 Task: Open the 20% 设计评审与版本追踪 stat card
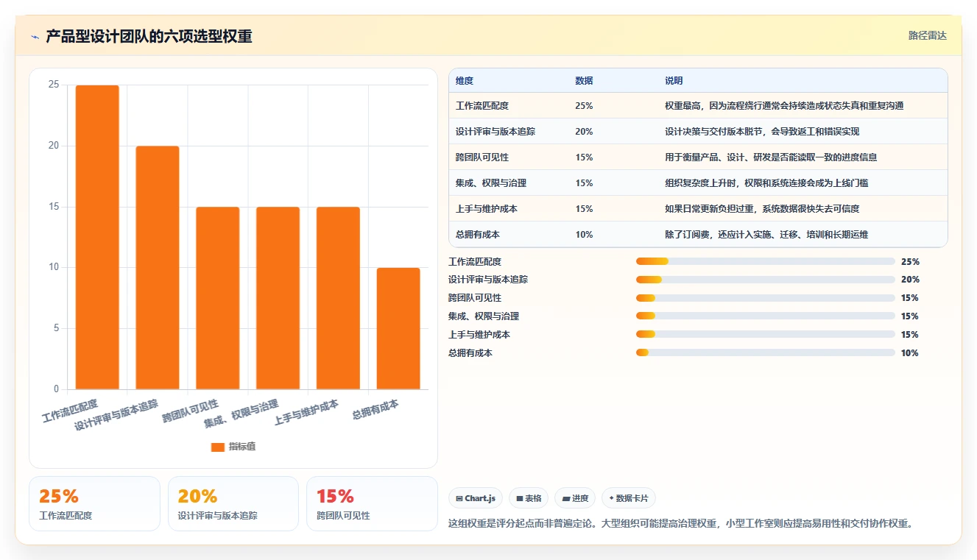point(233,503)
